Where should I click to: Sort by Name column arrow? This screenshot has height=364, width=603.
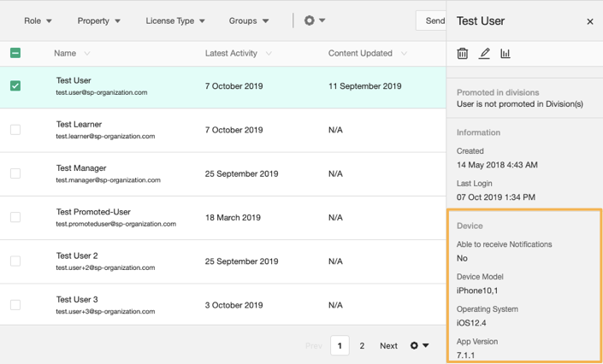click(x=87, y=54)
